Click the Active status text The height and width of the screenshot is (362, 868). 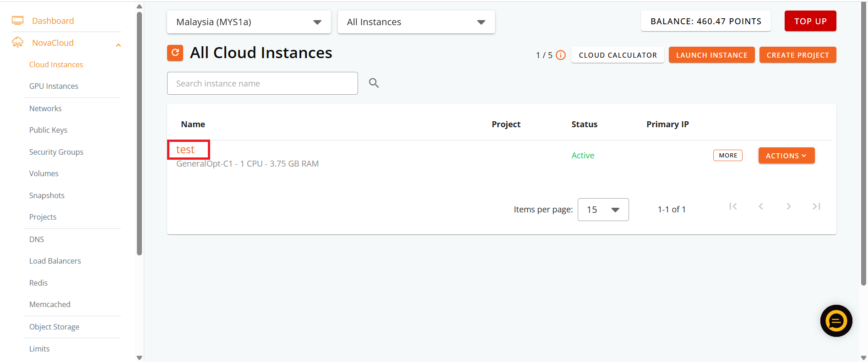coord(583,156)
